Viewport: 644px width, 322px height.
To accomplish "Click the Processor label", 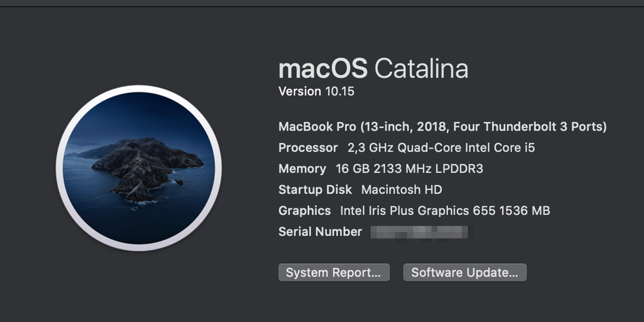I will coord(308,148).
